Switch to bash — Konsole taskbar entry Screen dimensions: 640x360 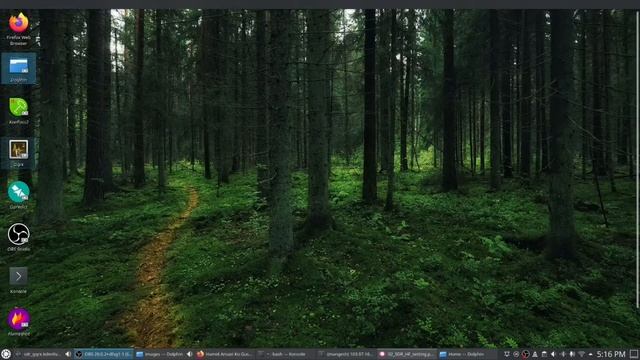[x=285, y=354]
